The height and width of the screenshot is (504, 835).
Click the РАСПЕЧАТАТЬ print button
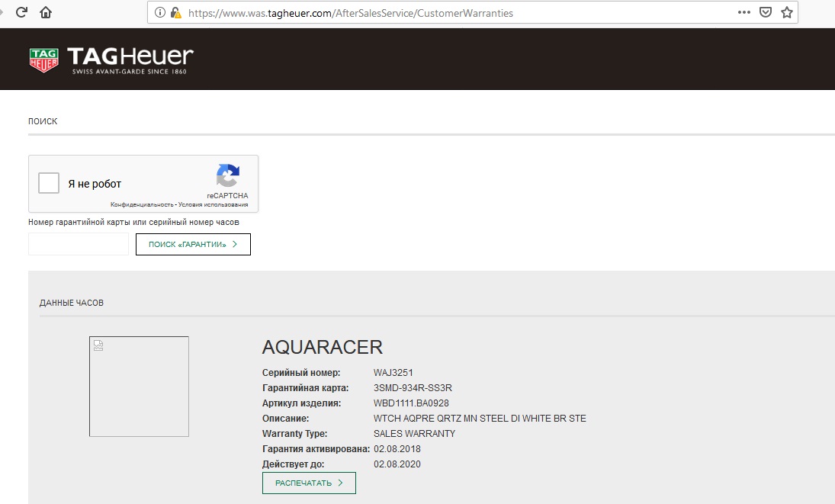[309, 483]
